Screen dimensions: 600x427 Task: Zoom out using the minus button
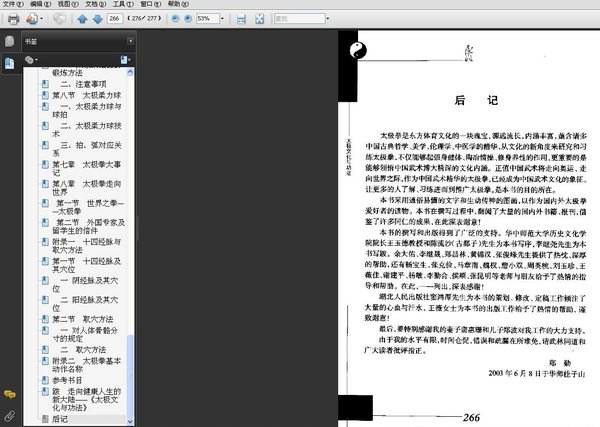pos(175,18)
